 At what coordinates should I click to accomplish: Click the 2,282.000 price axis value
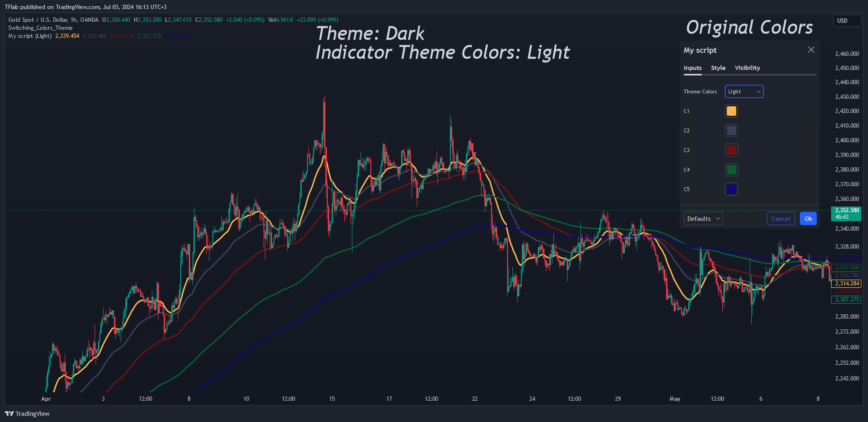pyautogui.click(x=847, y=317)
